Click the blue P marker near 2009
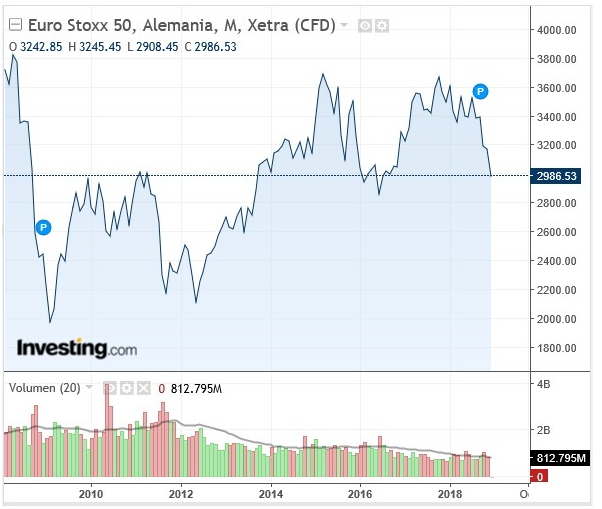Image resolution: width=602 pixels, height=509 pixels. [x=43, y=228]
